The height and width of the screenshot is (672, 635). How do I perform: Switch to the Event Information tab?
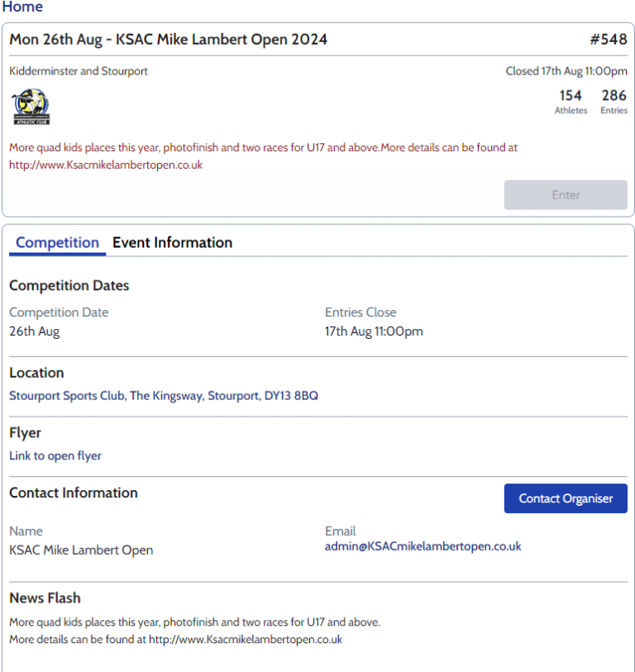[x=172, y=243]
